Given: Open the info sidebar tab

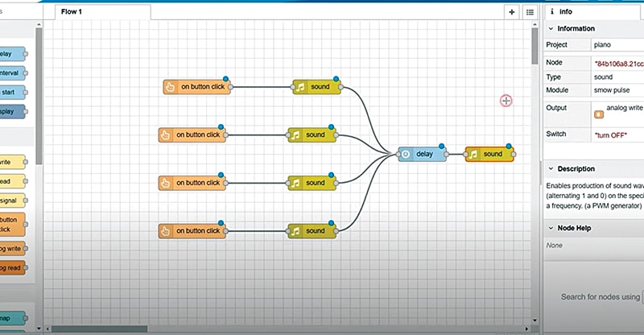Looking at the screenshot, I should pos(592,12).
